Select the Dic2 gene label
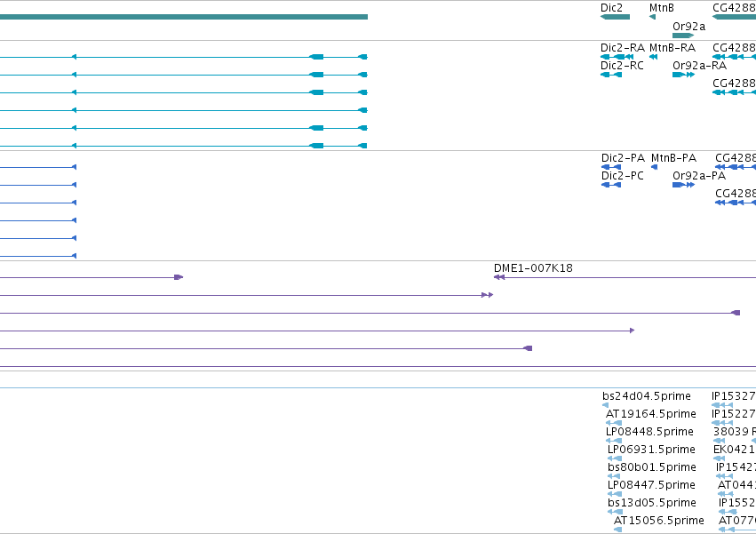Image resolution: width=756 pixels, height=534 pixels. tap(611, 8)
